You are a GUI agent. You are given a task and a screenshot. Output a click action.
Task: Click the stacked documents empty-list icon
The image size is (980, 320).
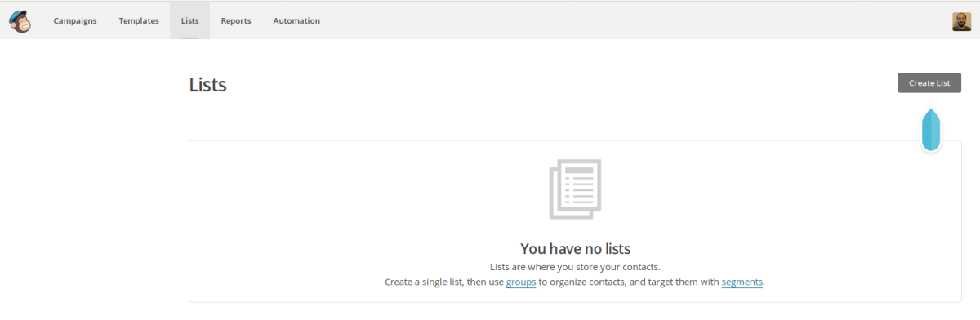[575, 189]
